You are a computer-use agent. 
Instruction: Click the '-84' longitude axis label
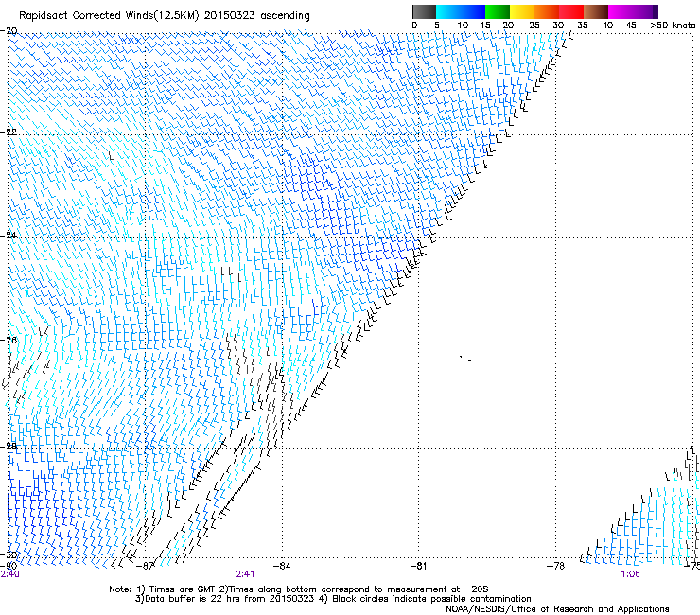pyautogui.click(x=282, y=566)
